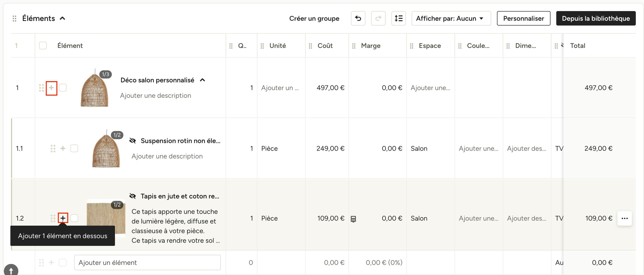The width and height of the screenshot is (644, 275).
Task: Click Pièce unit for Suspension rotin
Action: click(269, 149)
